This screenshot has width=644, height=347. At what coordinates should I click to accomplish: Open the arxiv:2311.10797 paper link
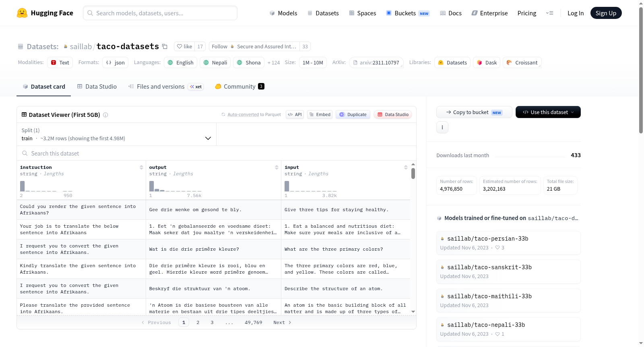click(x=376, y=62)
